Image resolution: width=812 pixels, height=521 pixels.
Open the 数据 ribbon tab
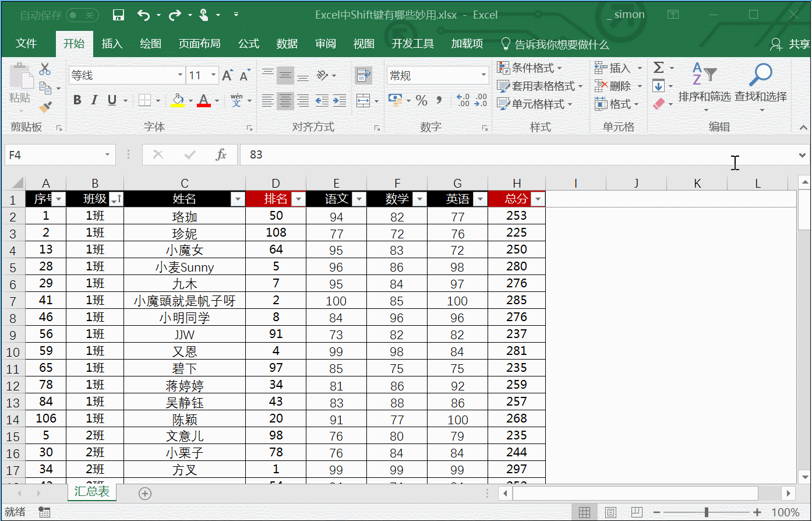tap(287, 43)
